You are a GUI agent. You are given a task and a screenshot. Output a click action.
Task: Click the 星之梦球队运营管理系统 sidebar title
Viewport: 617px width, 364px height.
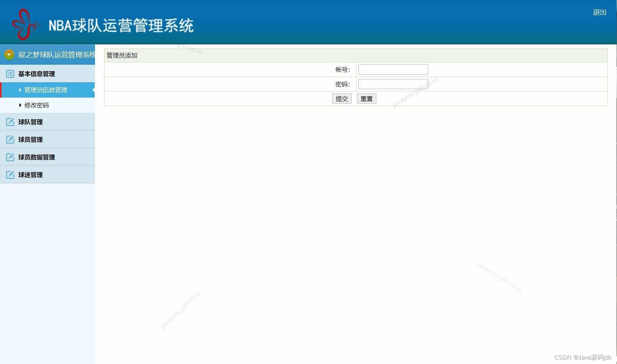click(x=57, y=55)
